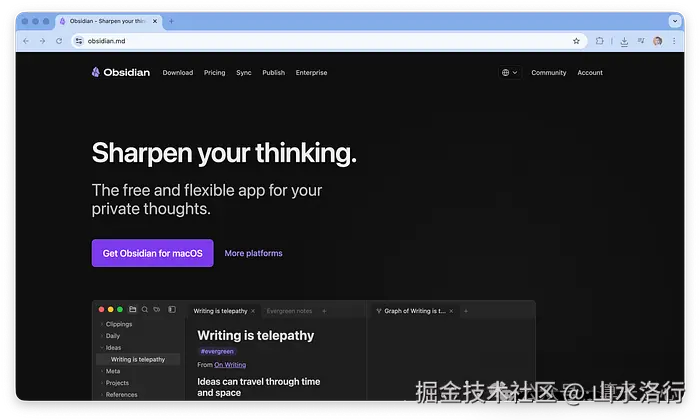Open Account link in header
The height and width of the screenshot is (420, 700).
click(590, 72)
